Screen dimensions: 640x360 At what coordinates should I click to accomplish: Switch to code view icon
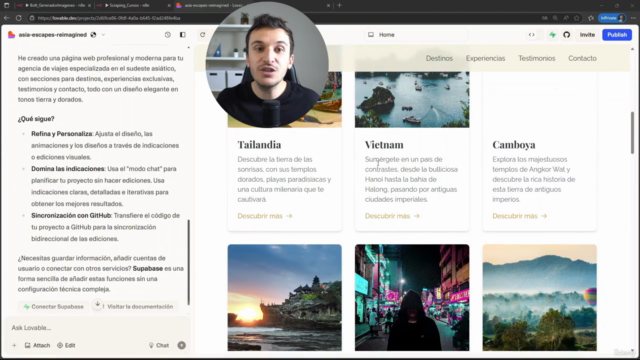[x=531, y=35]
